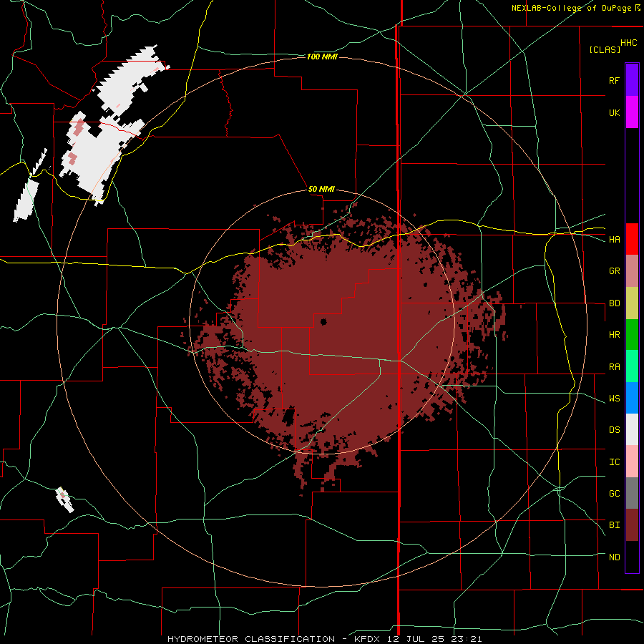The height and width of the screenshot is (644, 644).
Task: Click the HA legend label
Action: 614,240
